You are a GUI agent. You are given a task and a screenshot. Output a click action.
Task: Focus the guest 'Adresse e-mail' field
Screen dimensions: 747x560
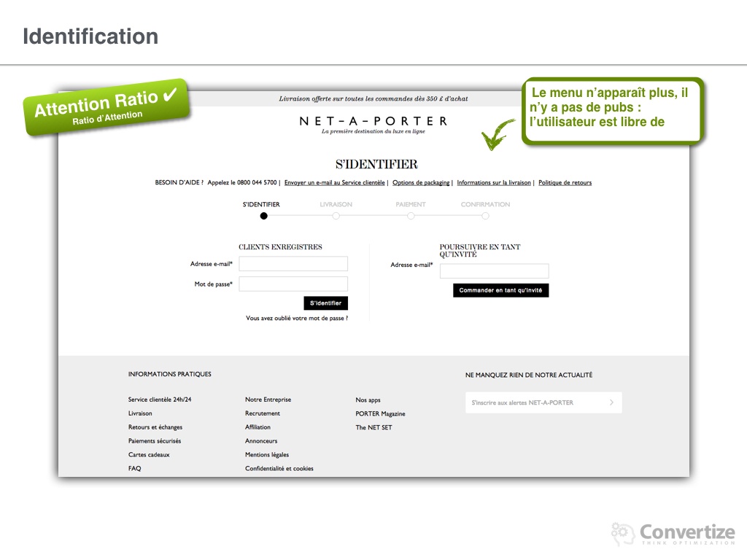click(x=494, y=271)
